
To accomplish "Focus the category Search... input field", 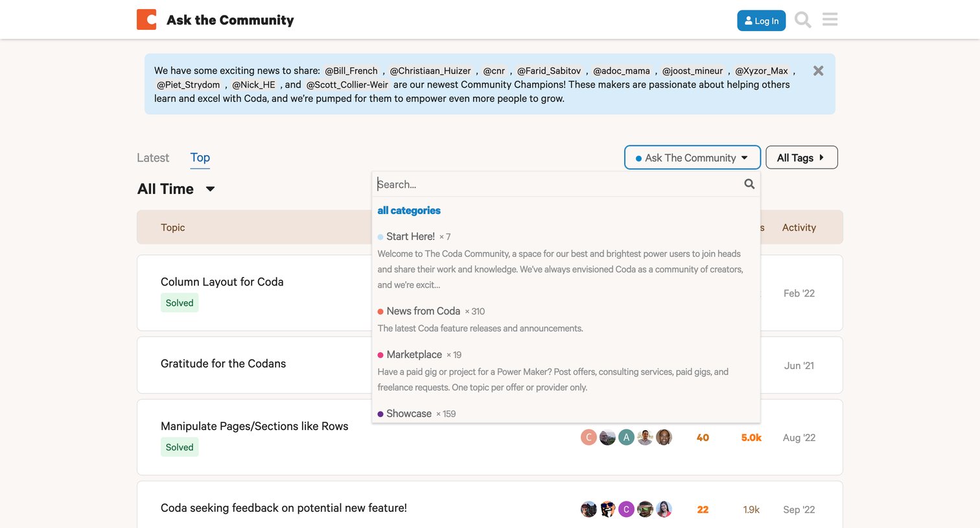I will [x=559, y=184].
